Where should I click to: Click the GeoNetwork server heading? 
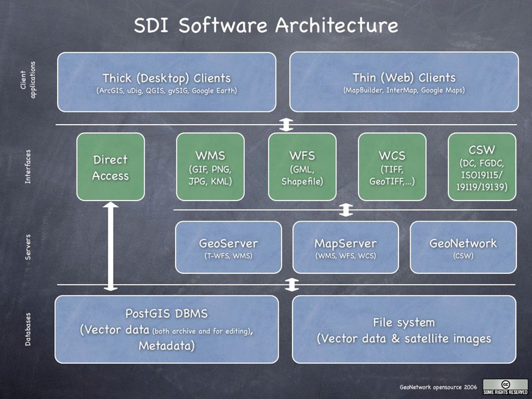coord(463,243)
